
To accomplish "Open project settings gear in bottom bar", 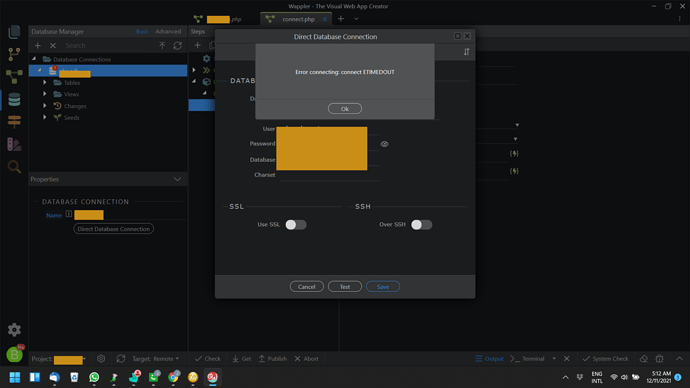I will [x=101, y=359].
